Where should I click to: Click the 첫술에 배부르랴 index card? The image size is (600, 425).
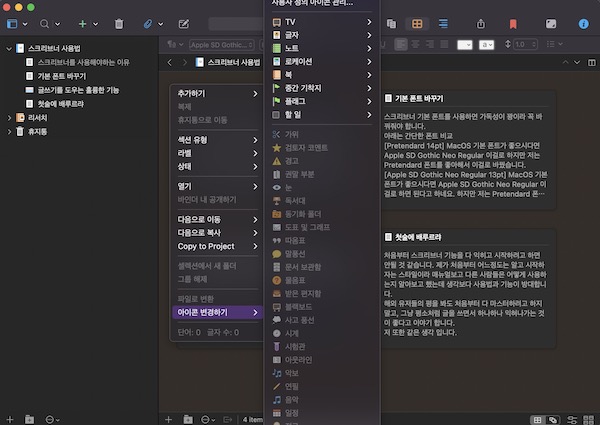[468, 288]
